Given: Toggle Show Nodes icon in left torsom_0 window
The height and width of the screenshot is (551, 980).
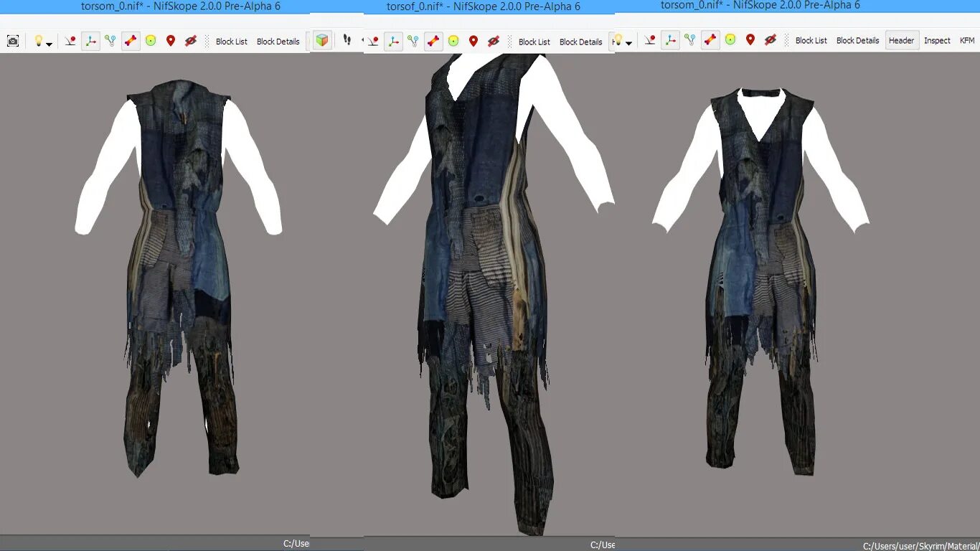Looking at the screenshot, I should pos(110,41).
